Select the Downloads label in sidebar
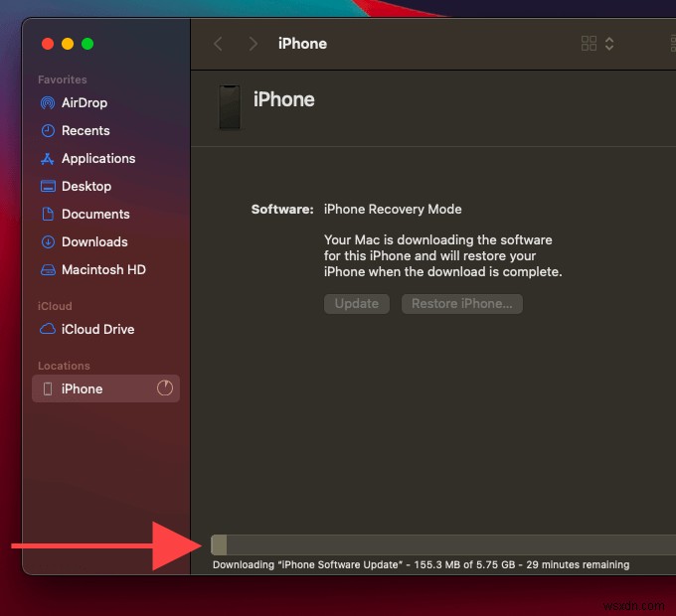This screenshot has height=616, width=676. [x=94, y=242]
